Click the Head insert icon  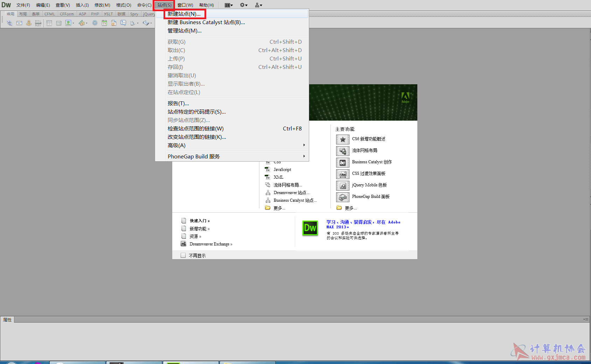[133, 23]
